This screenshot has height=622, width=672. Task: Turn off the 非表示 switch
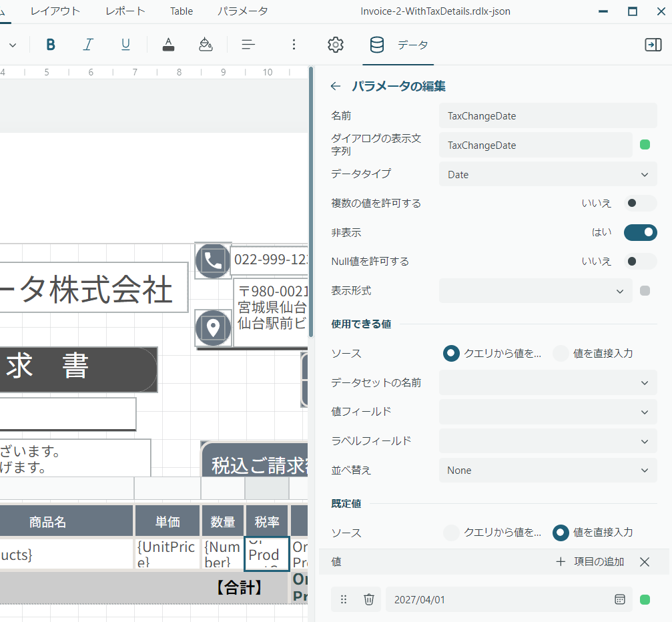pyautogui.click(x=640, y=232)
